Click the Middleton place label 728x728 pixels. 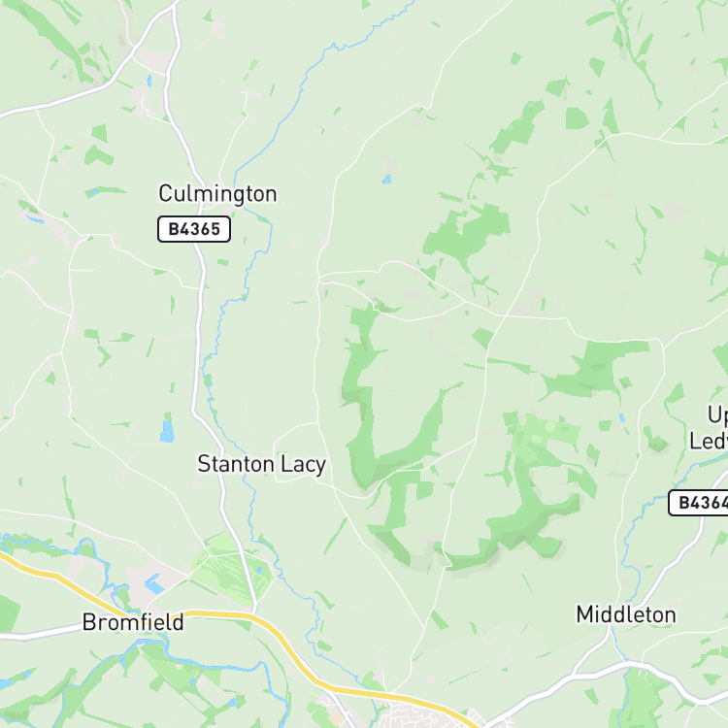(x=626, y=614)
